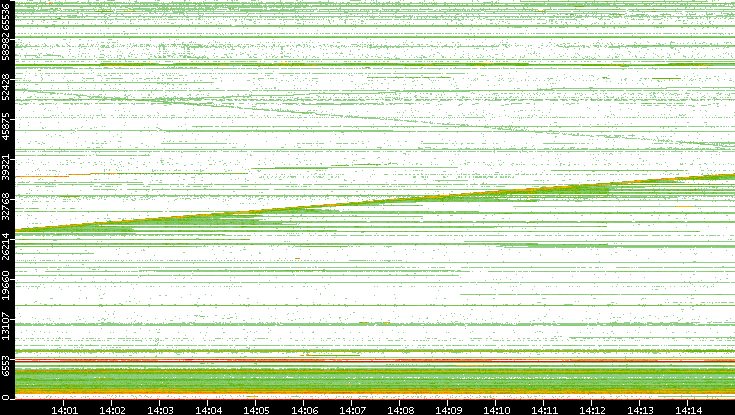Click the 14:02 time axis label
Viewport: 735px width, 415px height.
(x=112, y=410)
